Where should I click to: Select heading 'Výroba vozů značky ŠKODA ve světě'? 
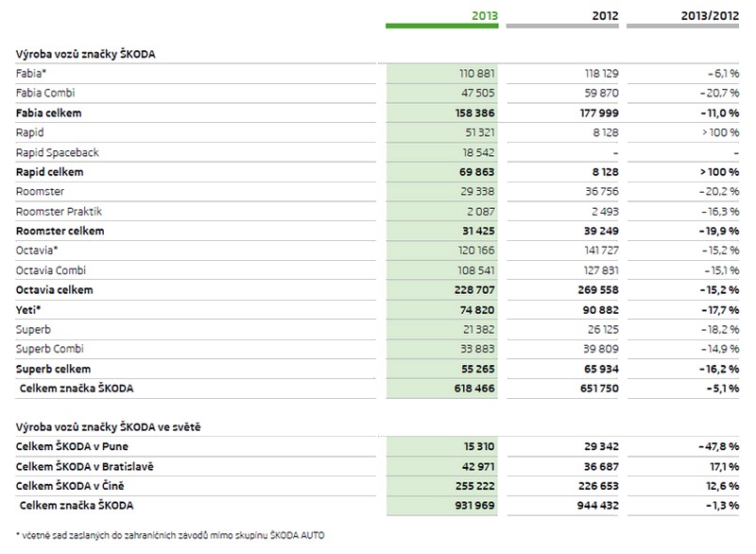click(108, 426)
